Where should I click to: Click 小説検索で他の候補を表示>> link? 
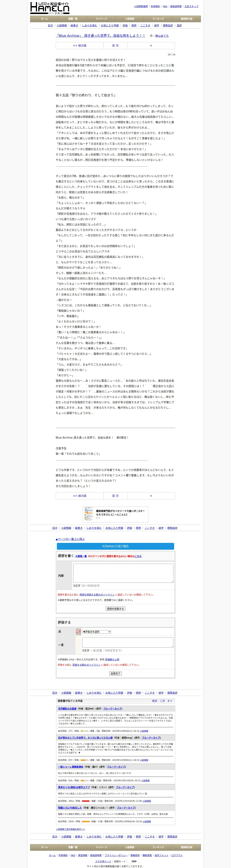pos(71,829)
